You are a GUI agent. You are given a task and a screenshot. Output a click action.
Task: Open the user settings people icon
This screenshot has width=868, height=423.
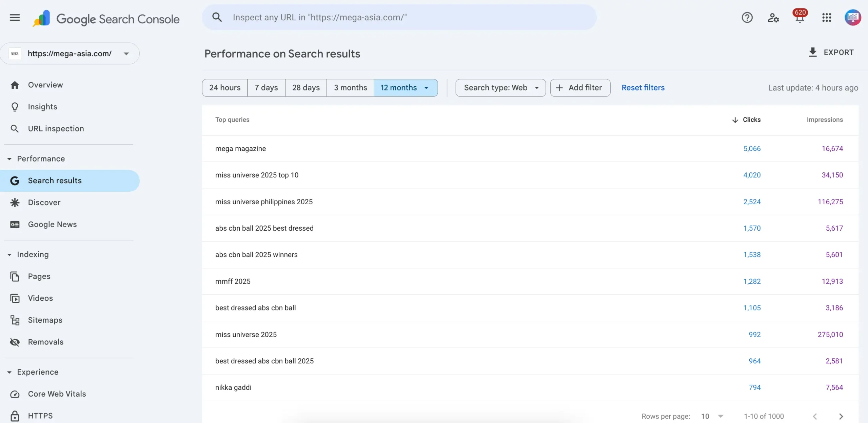tap(773, 18)
